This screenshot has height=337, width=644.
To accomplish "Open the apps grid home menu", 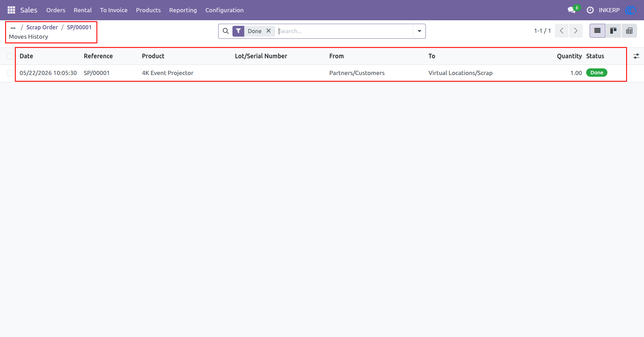I will 11,10.
